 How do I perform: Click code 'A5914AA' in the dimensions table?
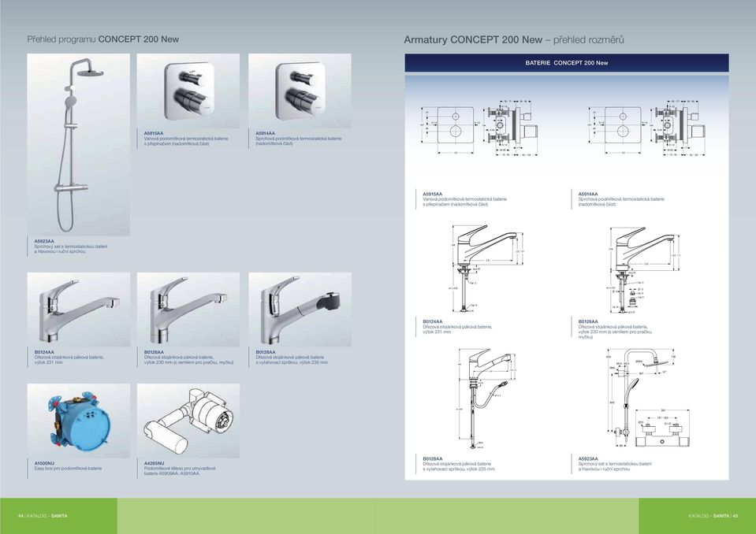click(x=588, y=194)
